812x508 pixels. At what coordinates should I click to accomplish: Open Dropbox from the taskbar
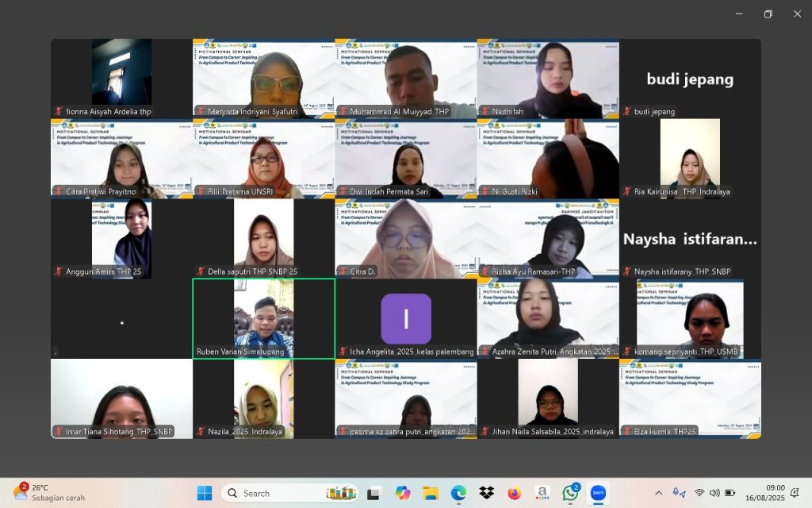point(486,493)
